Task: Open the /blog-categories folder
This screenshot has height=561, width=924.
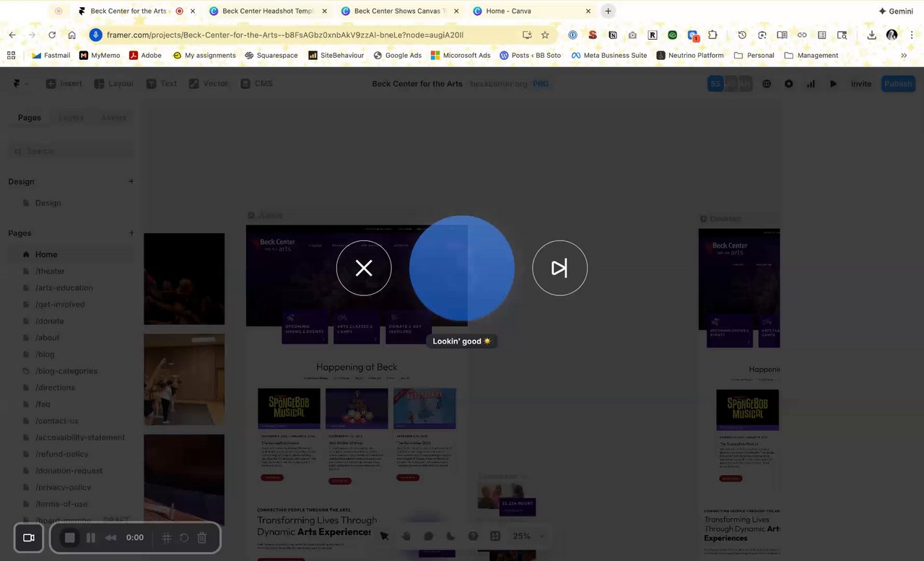Action: click(x=71, y=370)
